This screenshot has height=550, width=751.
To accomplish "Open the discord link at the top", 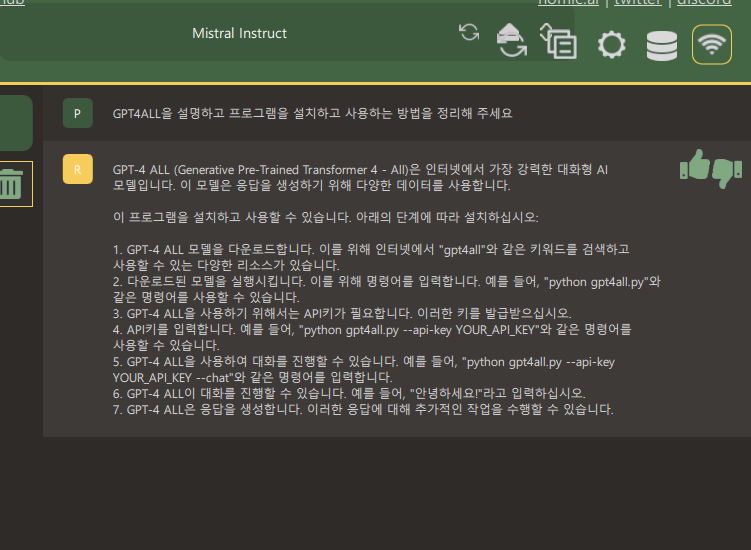I will coord(704,2).
